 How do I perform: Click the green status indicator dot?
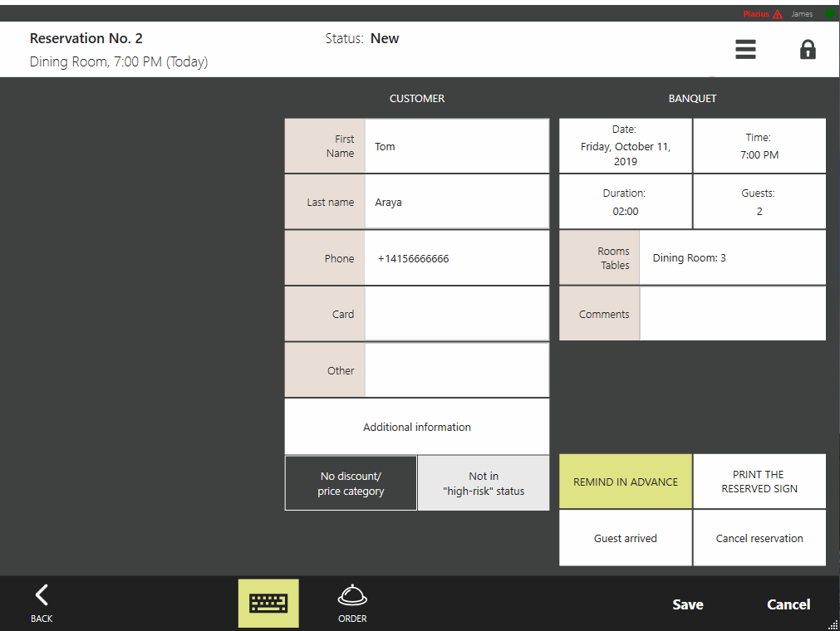829,14
